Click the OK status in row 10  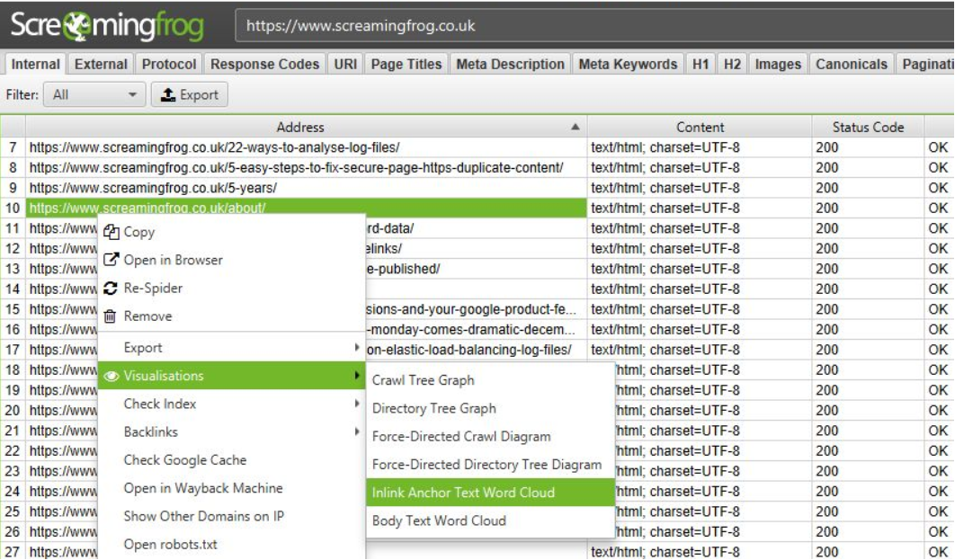[x=939, y=208]
